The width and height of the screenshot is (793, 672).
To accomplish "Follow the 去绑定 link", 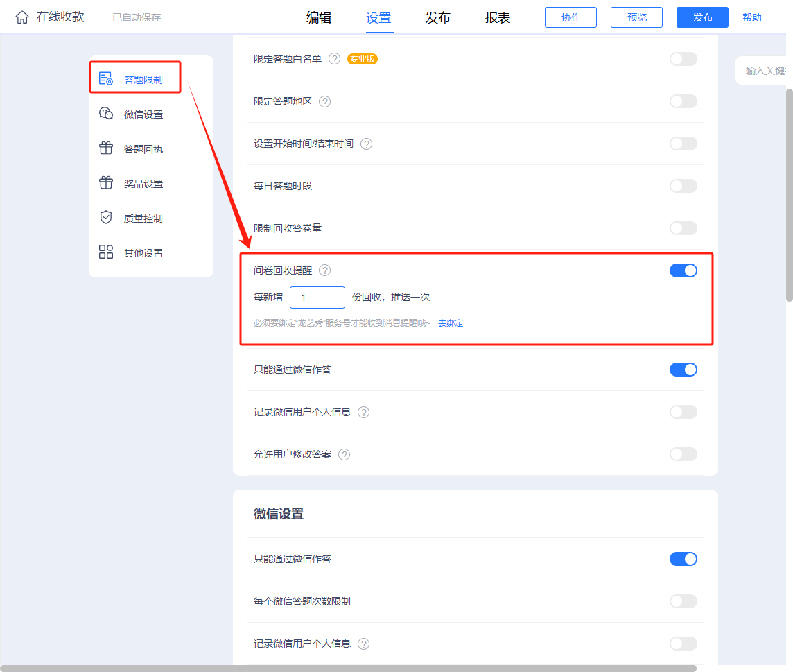I will pos(451,323).
